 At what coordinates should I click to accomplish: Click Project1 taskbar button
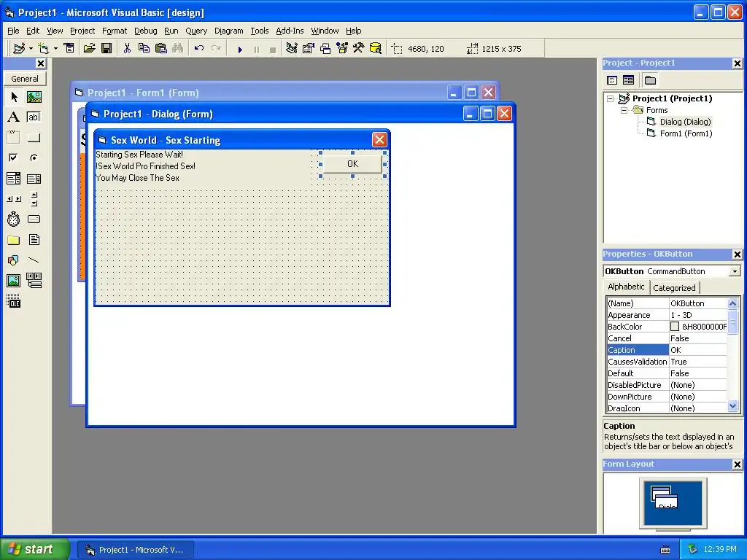click(135, 550)
